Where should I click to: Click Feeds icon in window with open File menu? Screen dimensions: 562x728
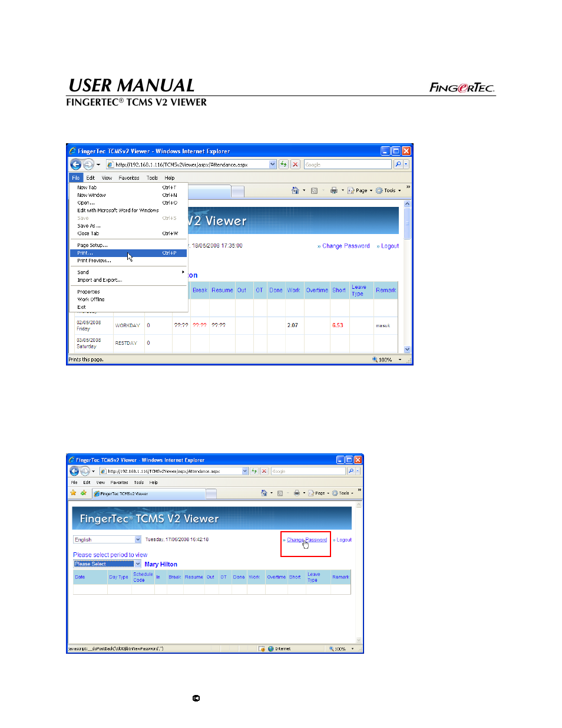pos(314,190)
